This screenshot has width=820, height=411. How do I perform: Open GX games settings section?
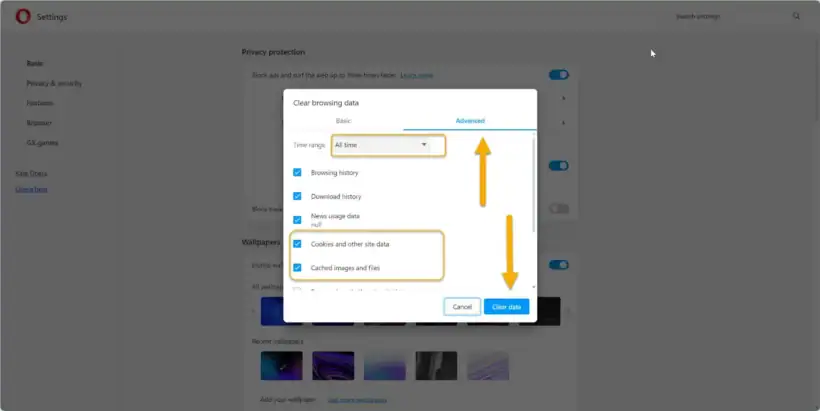coord(42,143)
